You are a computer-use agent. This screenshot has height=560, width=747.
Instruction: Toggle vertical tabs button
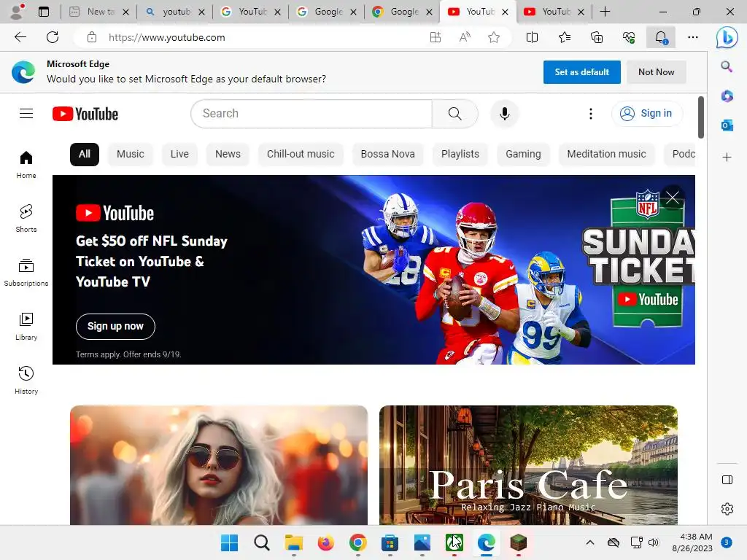(44, 12)
